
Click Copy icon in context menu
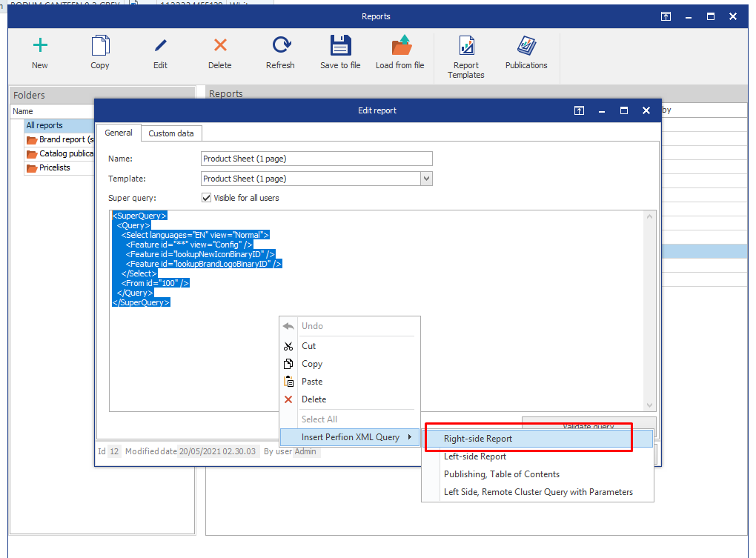click(288, 364)
